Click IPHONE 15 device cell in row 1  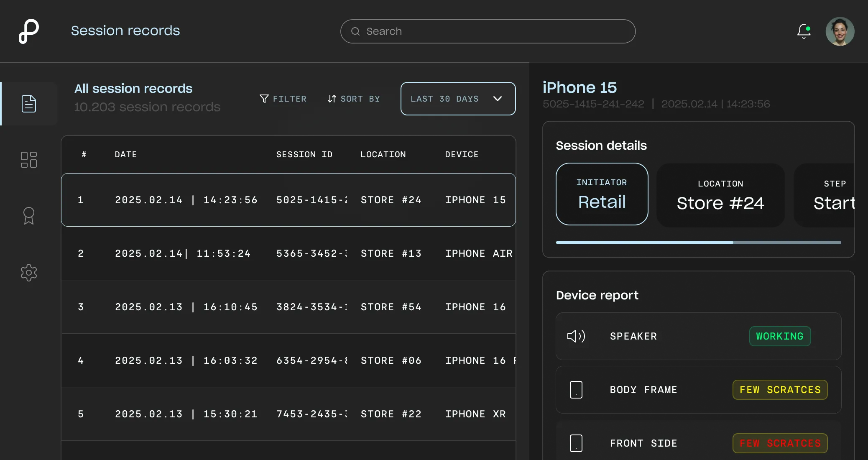click(475, 200)
